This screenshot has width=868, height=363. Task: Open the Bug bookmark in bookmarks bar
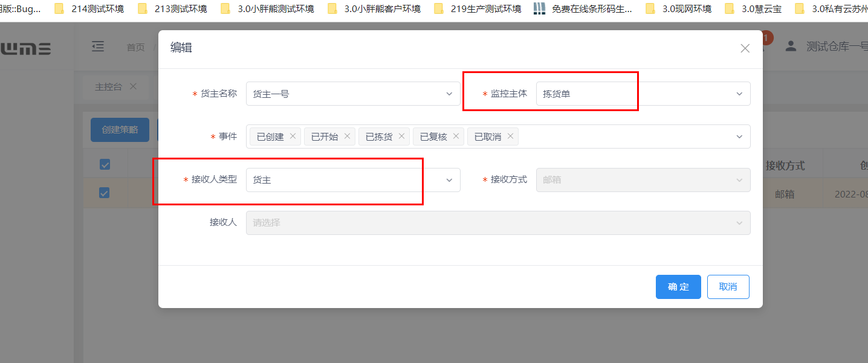pyautogui.click(x=21, y=8)
